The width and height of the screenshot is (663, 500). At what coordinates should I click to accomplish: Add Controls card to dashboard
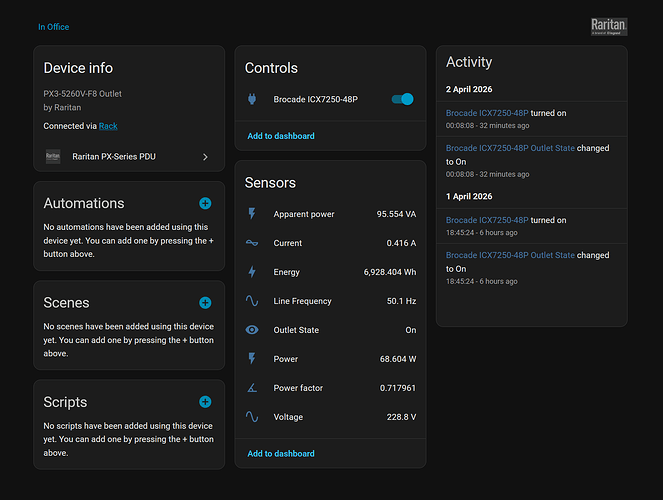(281, 136)
